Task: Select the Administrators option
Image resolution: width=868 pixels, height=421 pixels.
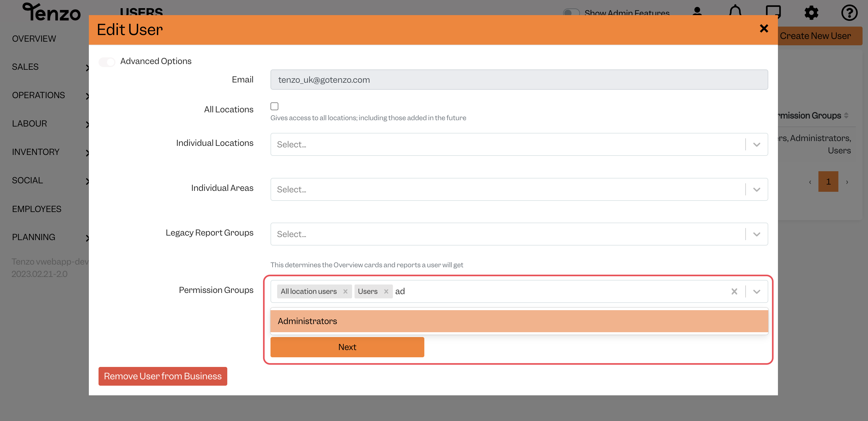Action: pos(519,321)
